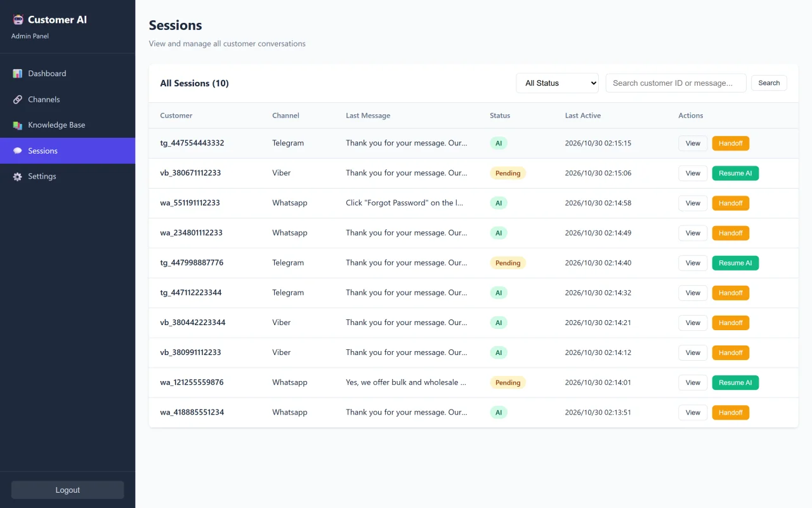View session tg_447112223344
This screenshot has height=508, width=812.
pos(693,293)
